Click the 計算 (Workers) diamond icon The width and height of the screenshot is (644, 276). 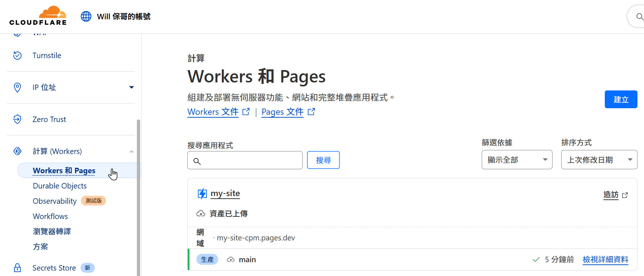pos(17,151)
